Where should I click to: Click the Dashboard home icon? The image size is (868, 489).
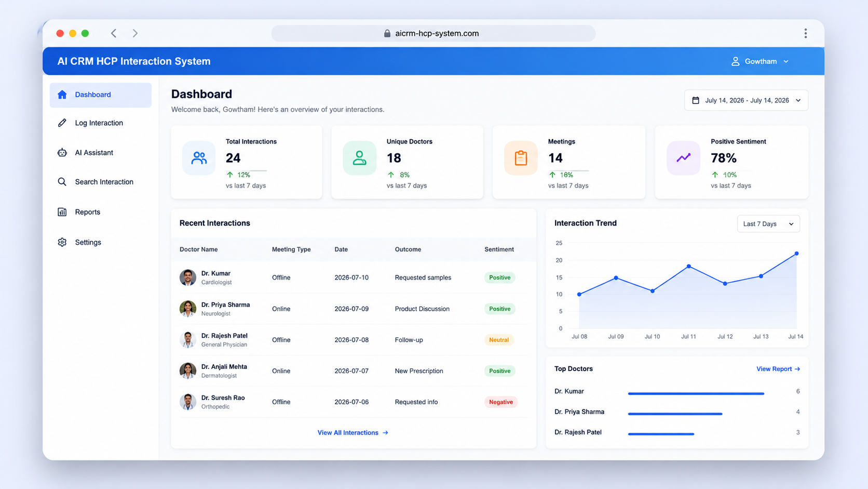tap(62, 95)
